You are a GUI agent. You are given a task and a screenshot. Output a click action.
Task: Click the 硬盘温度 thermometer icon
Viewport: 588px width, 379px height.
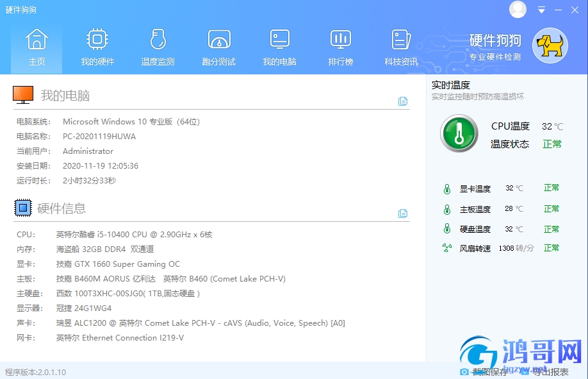[446, 229]
